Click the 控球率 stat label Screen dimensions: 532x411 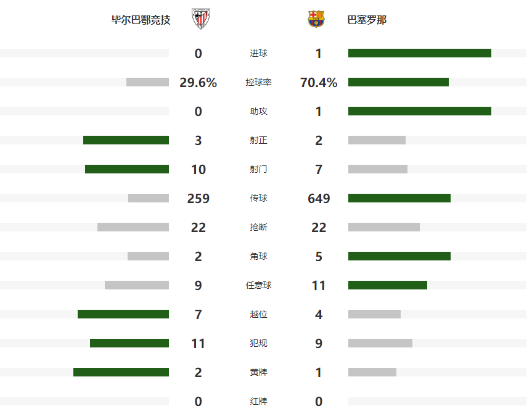coord(259,83)
